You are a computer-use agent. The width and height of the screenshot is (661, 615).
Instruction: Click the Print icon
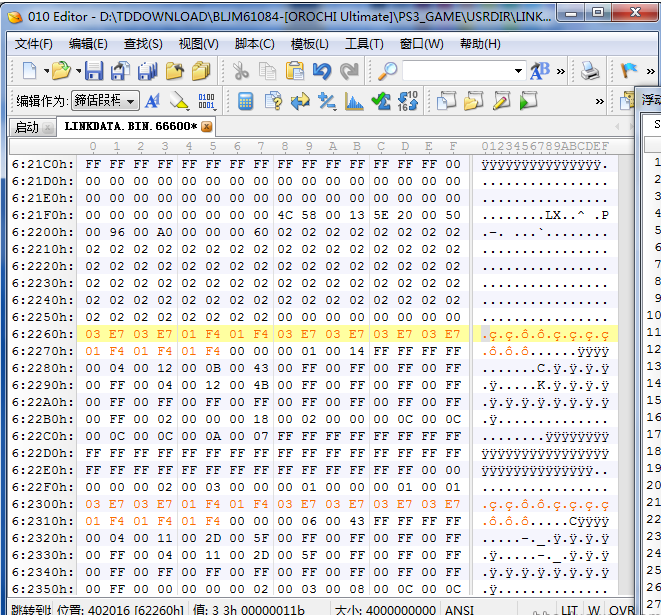point(591,71)
